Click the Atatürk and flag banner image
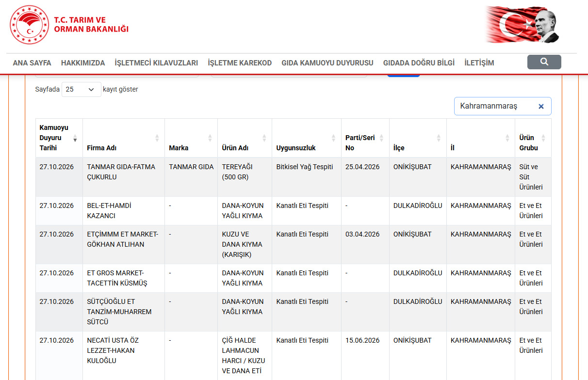This screenshot has height=380, width=588. point(523,24)
